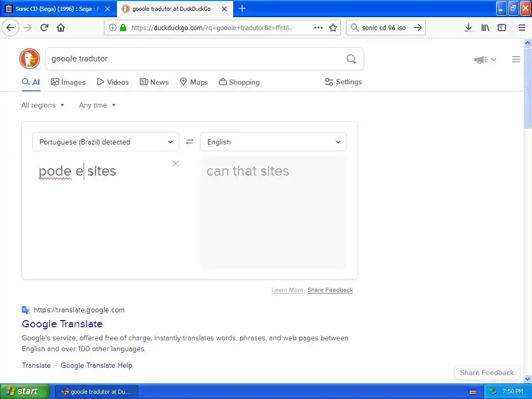The image size is (532, 399).
Task: Click the gooole tradutor taskbar button
Action: tap(96, 392)
